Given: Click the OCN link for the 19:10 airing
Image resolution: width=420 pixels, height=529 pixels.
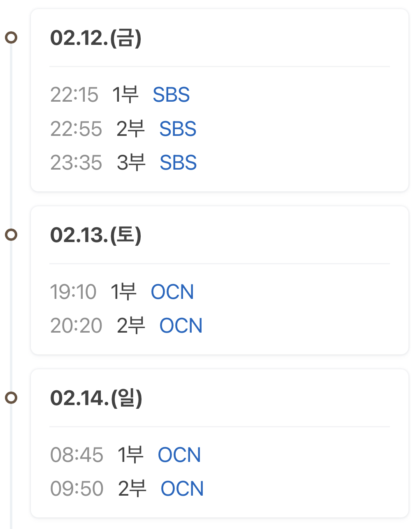Looking at the screenshot, I should click(172, 292).
